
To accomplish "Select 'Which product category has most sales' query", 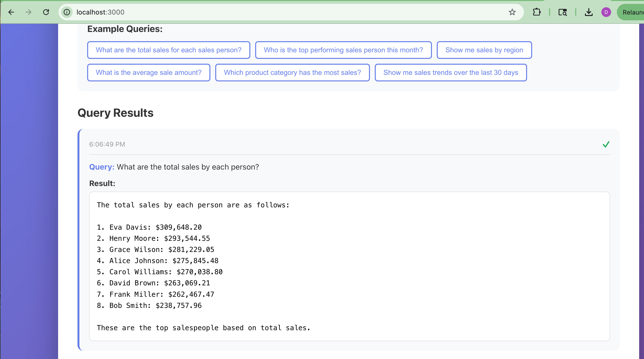I will tap(292, 72).
